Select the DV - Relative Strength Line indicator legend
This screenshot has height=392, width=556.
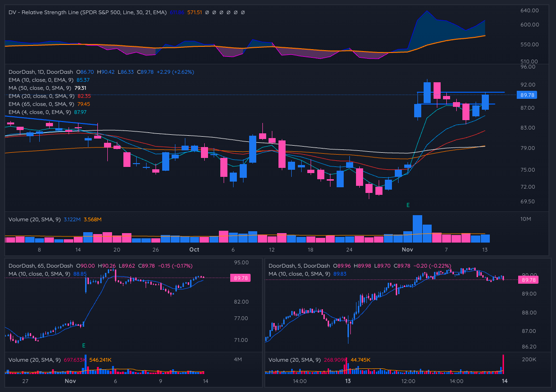pos(87,12)
